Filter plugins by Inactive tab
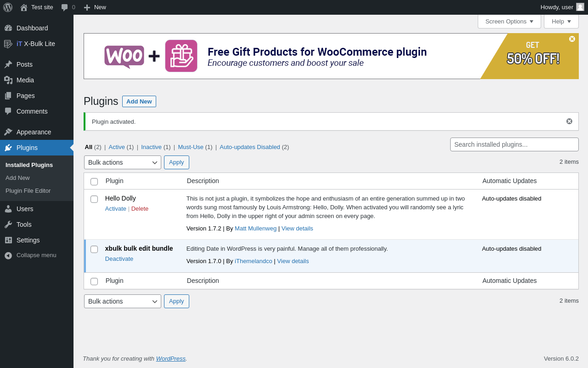 [151, 147]
